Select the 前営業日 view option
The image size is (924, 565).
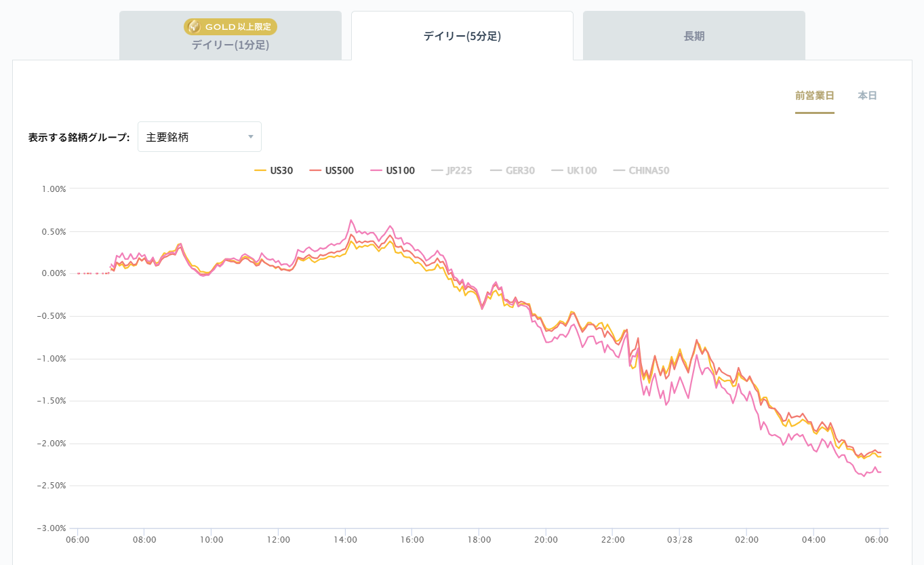[814, 96]
